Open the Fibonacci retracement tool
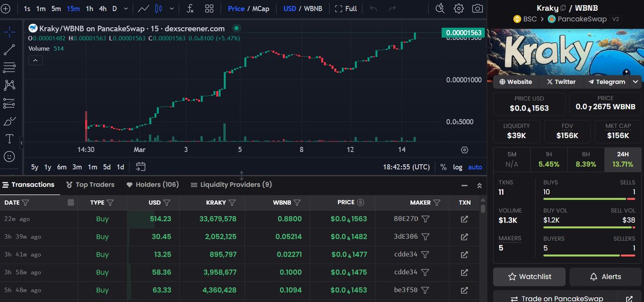 (9, 67)
